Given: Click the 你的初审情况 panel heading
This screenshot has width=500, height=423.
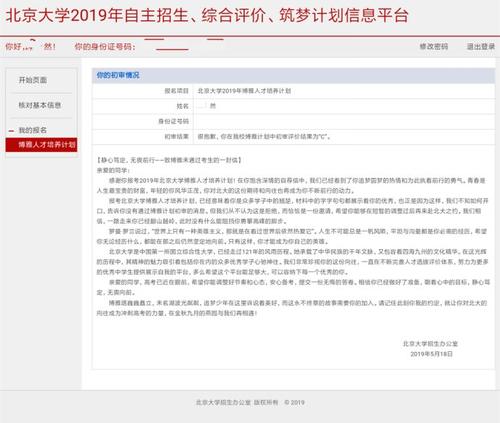Looking at the screenshot, I should click(118, 75).
